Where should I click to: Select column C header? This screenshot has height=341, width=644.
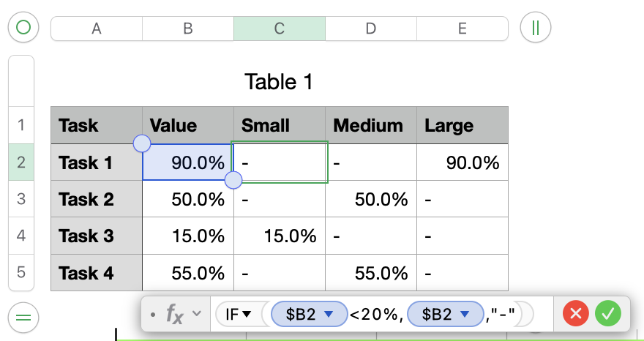pyautogui.click(x=280, y=29)
